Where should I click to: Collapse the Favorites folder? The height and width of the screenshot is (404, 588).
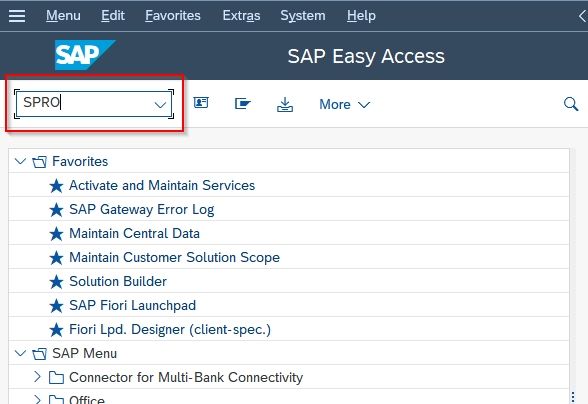point(20,161)
